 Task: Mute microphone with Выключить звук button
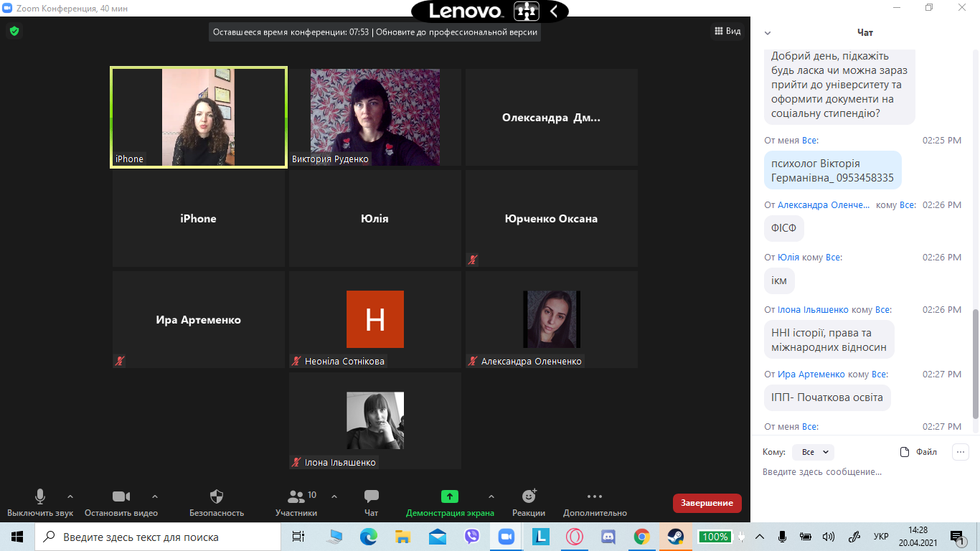pos(40,503)
